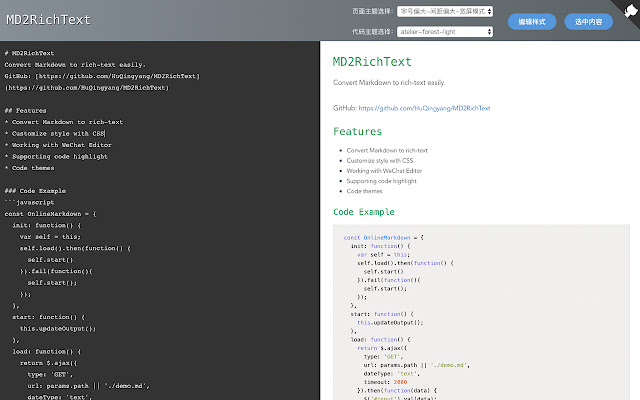Click the 'GitHub: [https://...' line in the editor
640x400 pixels.
coord(100,75)
